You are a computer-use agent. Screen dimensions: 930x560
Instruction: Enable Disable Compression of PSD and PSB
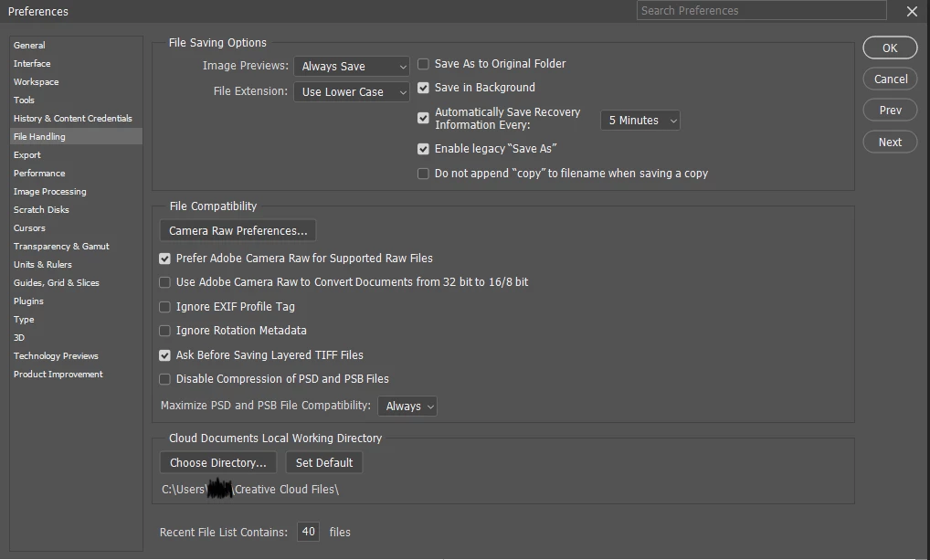(164, 379)
